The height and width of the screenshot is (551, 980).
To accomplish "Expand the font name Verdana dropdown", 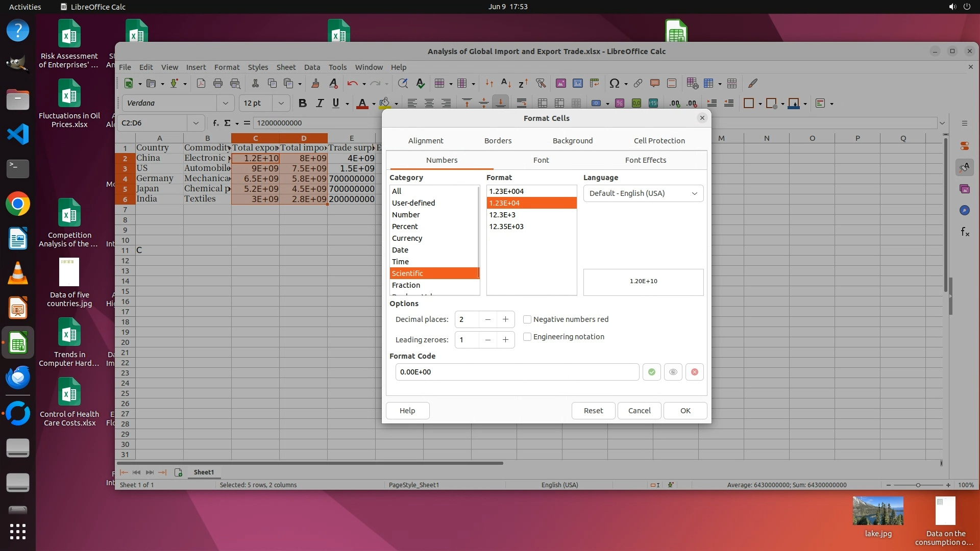I will click(225, 103).
